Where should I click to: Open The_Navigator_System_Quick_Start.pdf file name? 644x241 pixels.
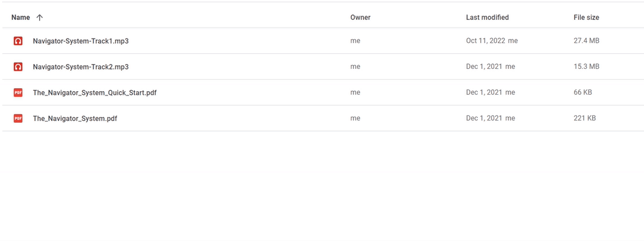94,92
